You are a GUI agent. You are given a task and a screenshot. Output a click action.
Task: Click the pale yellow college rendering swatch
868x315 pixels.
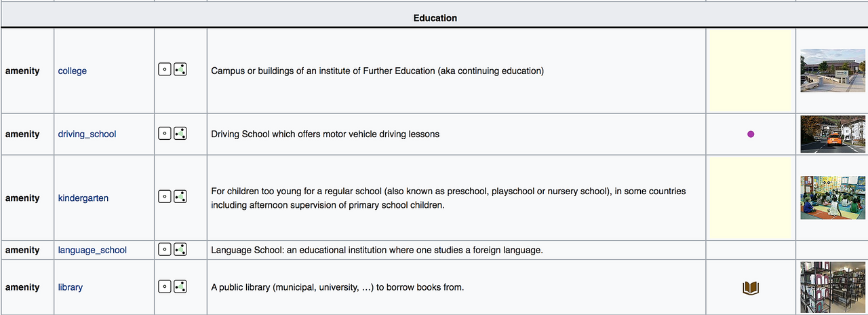(751, 71)
